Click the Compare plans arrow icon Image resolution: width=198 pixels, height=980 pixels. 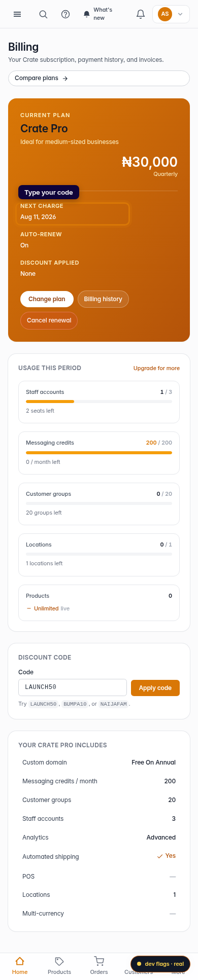(x=65, y=79)
